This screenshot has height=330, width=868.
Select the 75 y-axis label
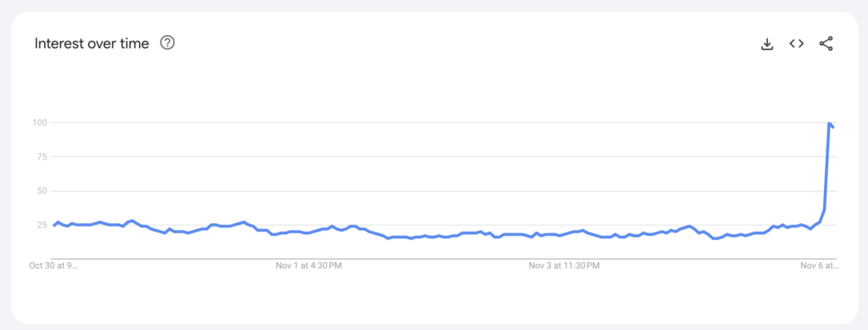[43, 157]
